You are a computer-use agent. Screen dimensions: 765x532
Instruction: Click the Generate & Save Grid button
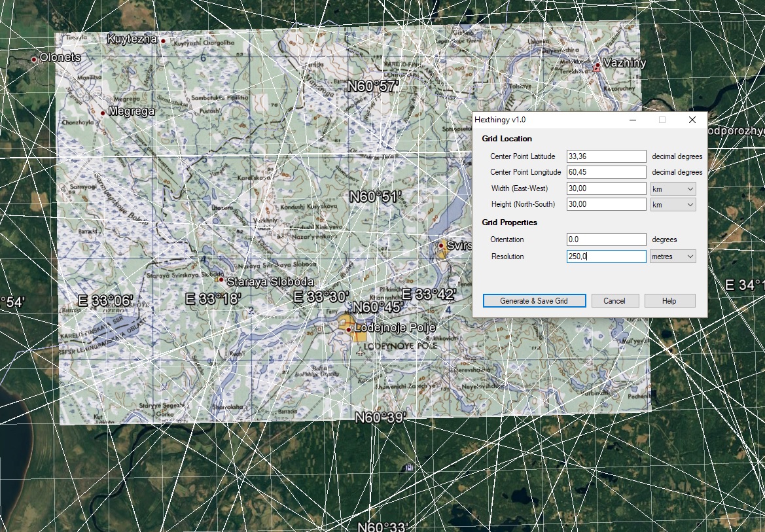pos(534,300)
